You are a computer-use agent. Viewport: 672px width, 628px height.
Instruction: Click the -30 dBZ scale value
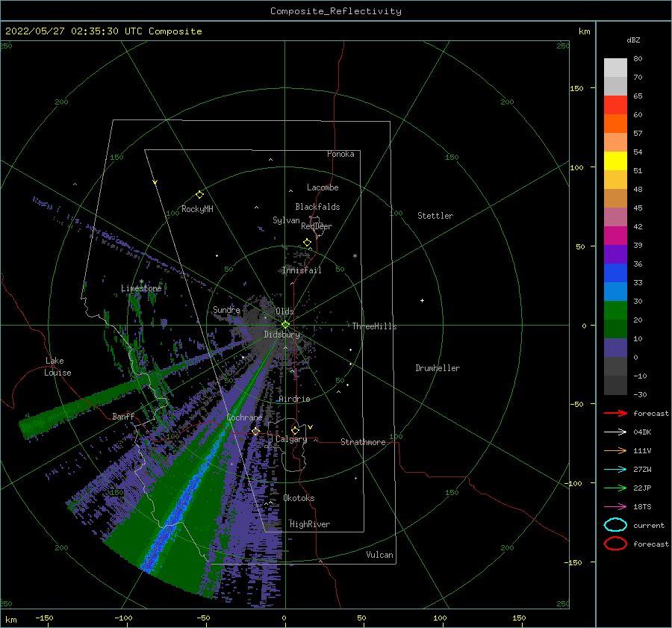[640, 394]
